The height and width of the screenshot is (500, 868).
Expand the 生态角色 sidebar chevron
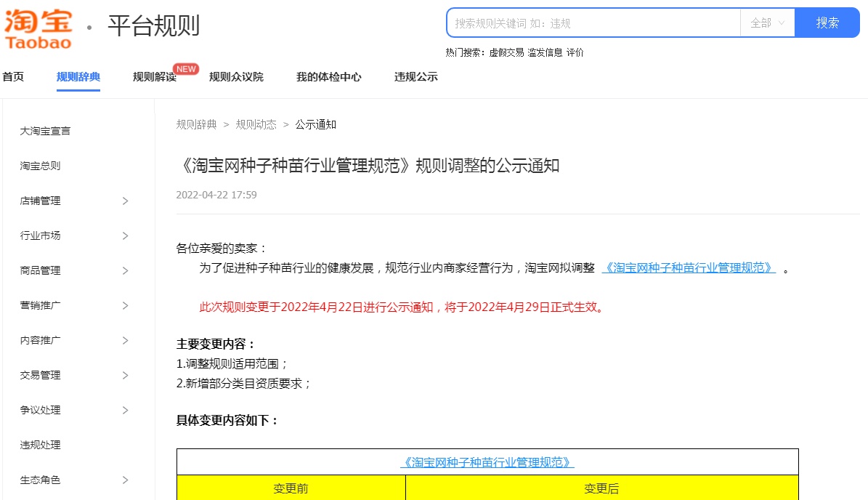pyautogui.click(x=125, y=480)
